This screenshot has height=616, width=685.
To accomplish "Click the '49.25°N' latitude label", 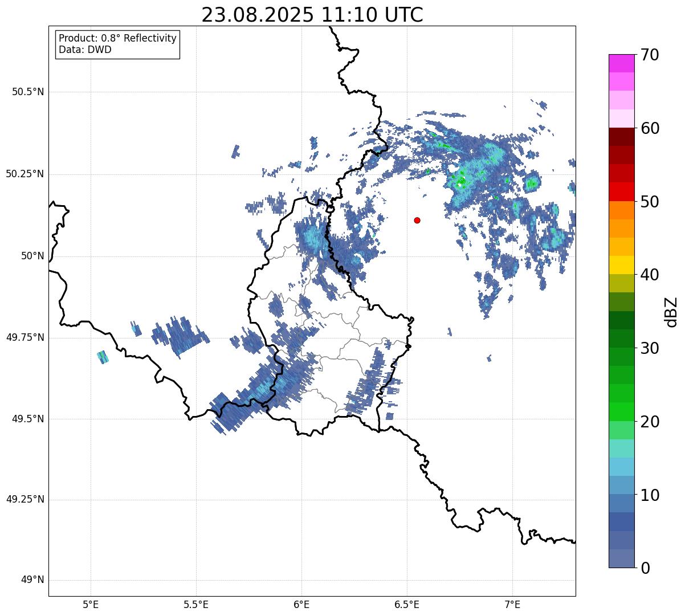I will pyautogui.click(x=25, y=500).
